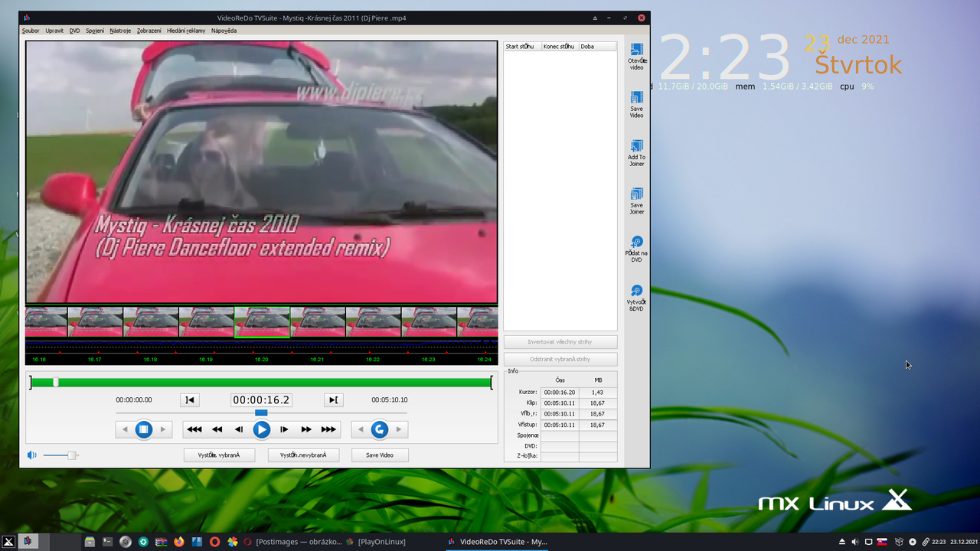Click previous arrow left of scene button
Screen dimensions: 980x551
click(126, 429)
